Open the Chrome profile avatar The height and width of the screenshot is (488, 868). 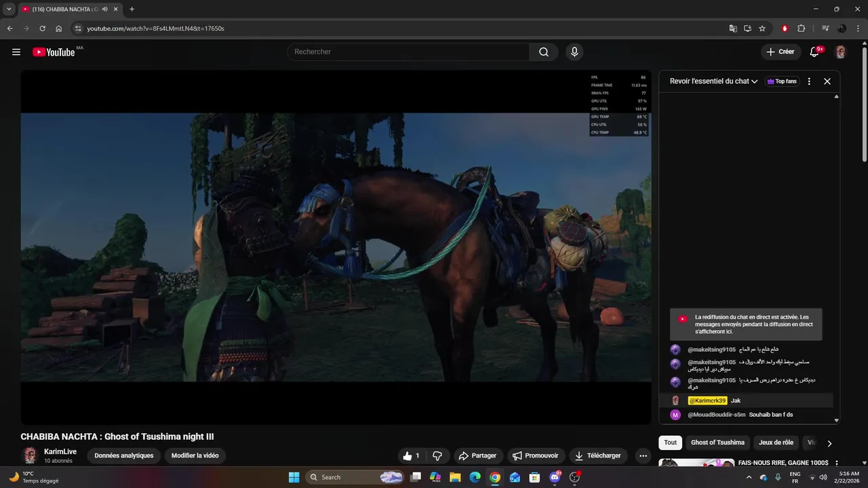coord(842,28)
